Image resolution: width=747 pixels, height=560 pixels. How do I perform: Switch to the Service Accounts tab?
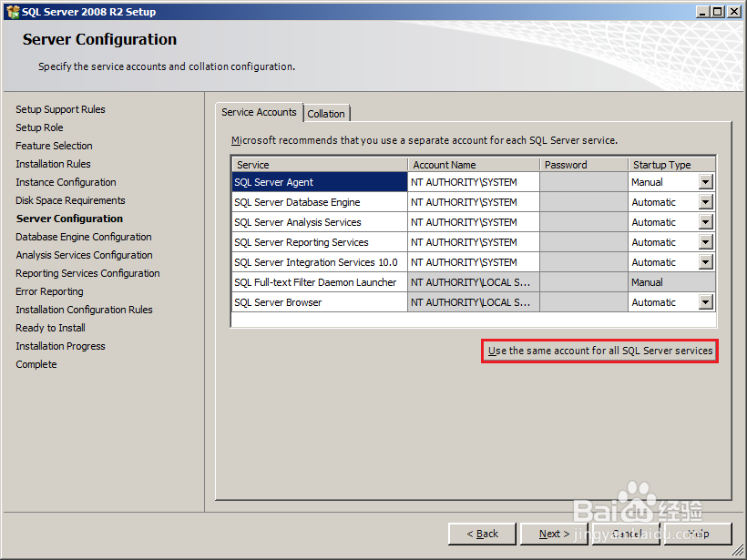[259, 112]
